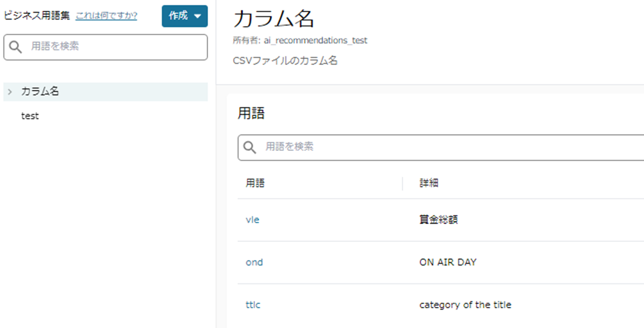The height and width of the screenshot is (328, 644).
Task: Focus the main 用語を検索 search field
Action: coord(441,147)
